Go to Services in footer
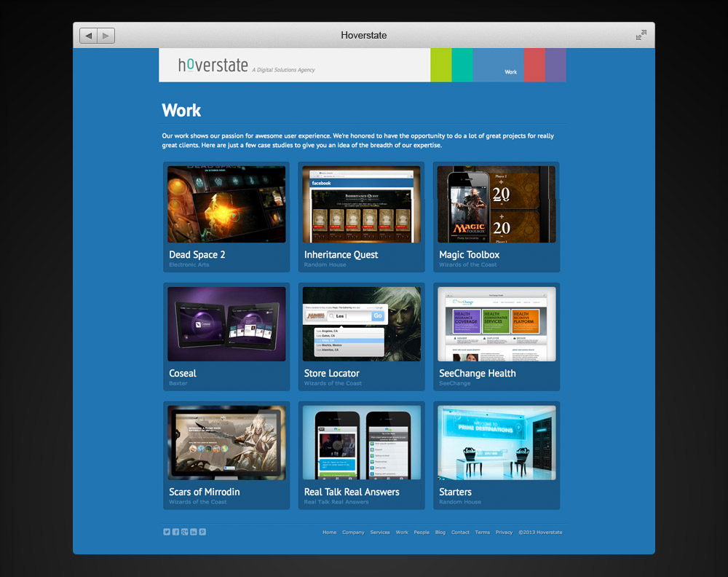The width and height of the screenshot is (728, 577). [380, 533]
